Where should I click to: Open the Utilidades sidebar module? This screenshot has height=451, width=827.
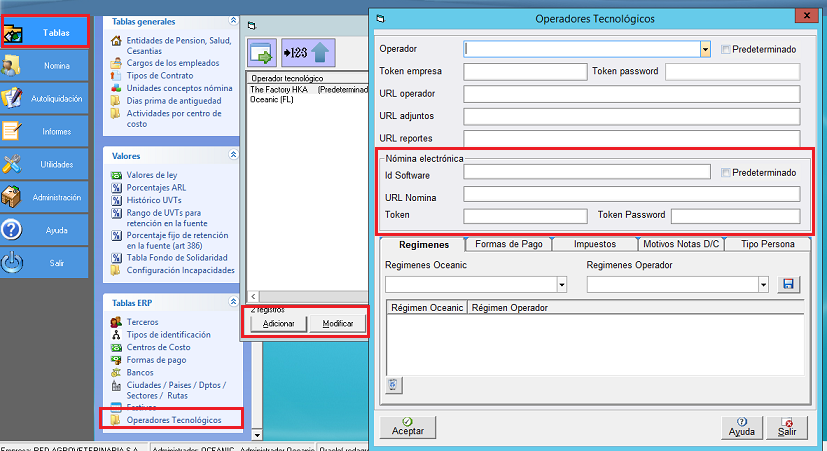pyautogui.click(x=45, y=164)
